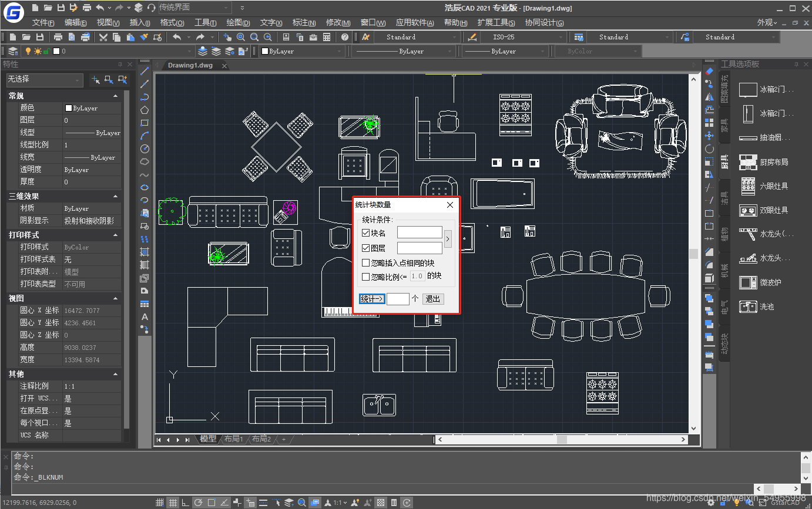Toggle Object Snap in status bar
Image resolution: width=812 pixels, height=509 pixels.
click(212, 503)
